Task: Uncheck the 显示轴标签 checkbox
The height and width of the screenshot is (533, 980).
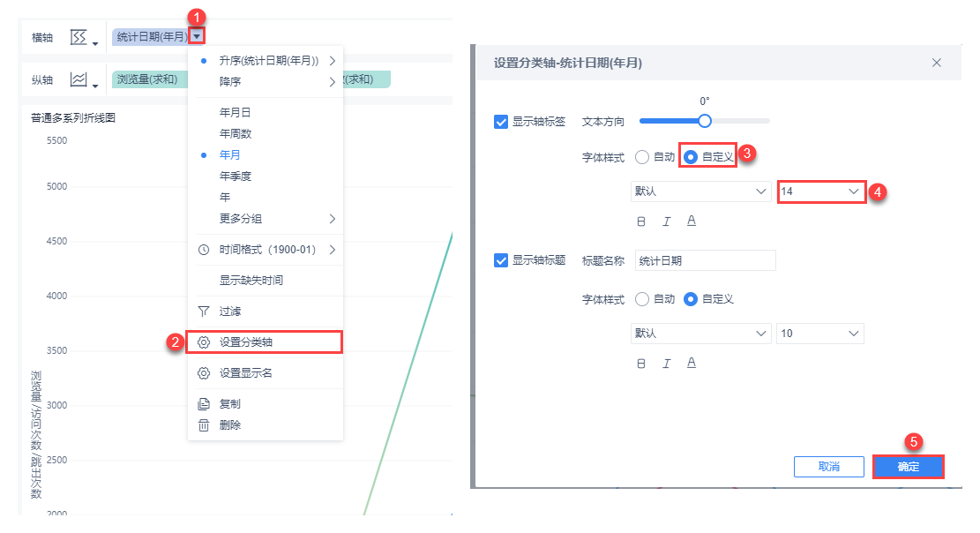Action: tap(501, 122)
